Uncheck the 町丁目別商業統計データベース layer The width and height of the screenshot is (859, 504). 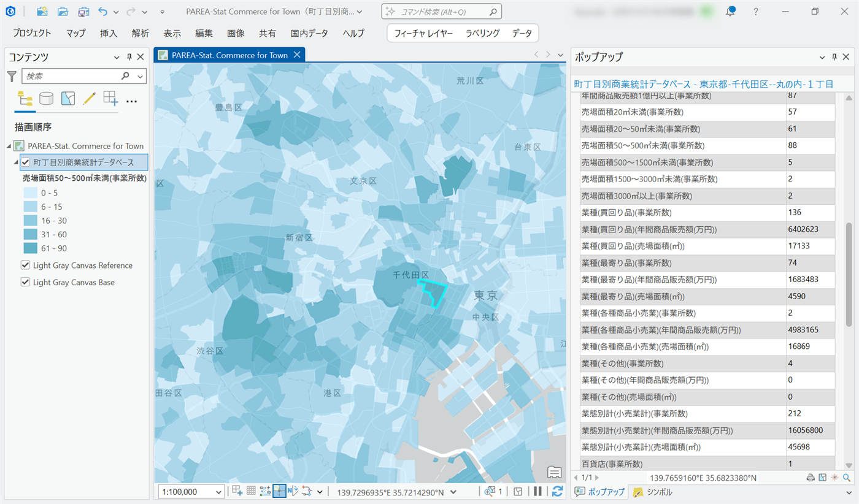[26, 162]
